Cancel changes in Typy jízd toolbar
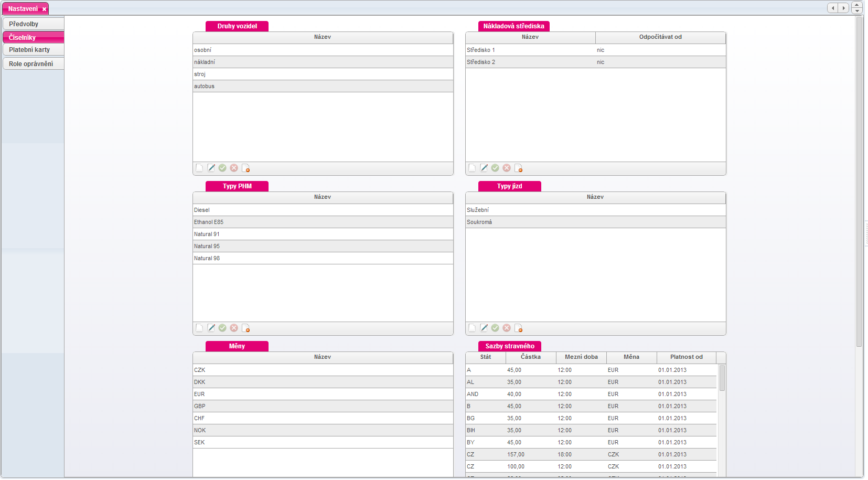This screenshot has width=868, height=480. 507,328
